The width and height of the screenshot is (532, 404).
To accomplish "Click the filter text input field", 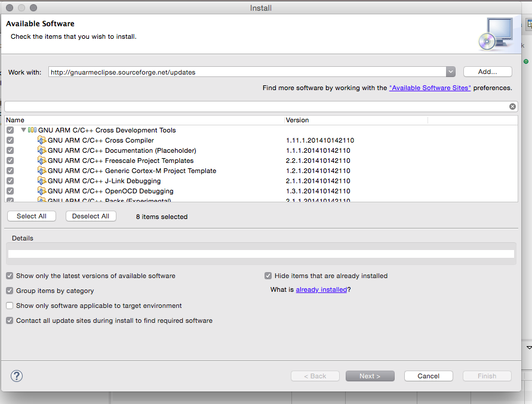I will click(x=256, y=106).
